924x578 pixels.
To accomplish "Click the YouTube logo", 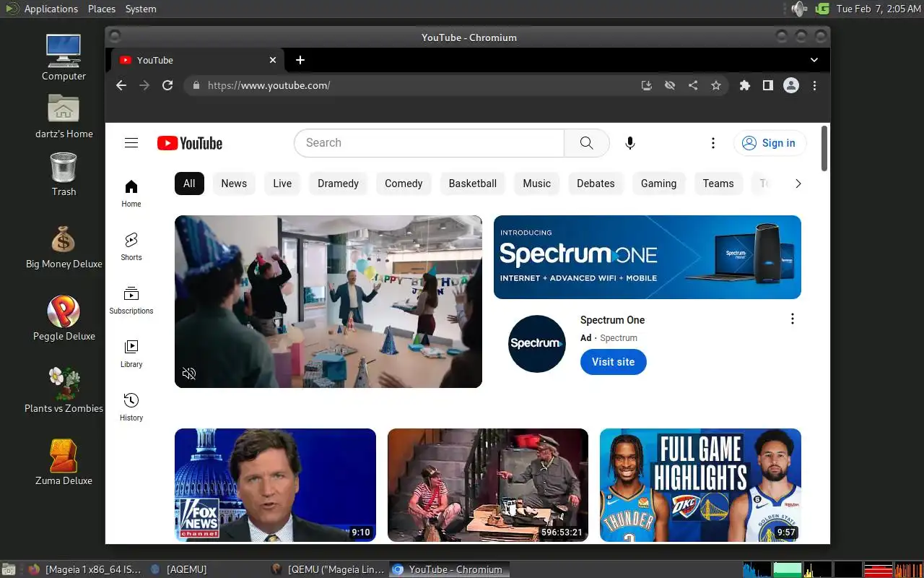I will point(190,143).
